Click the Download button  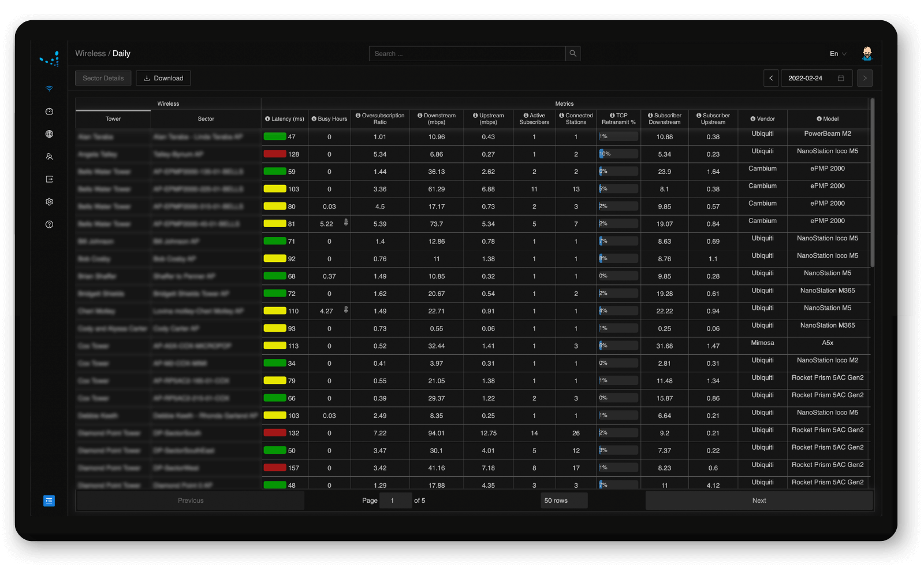(x=163, y=77)
